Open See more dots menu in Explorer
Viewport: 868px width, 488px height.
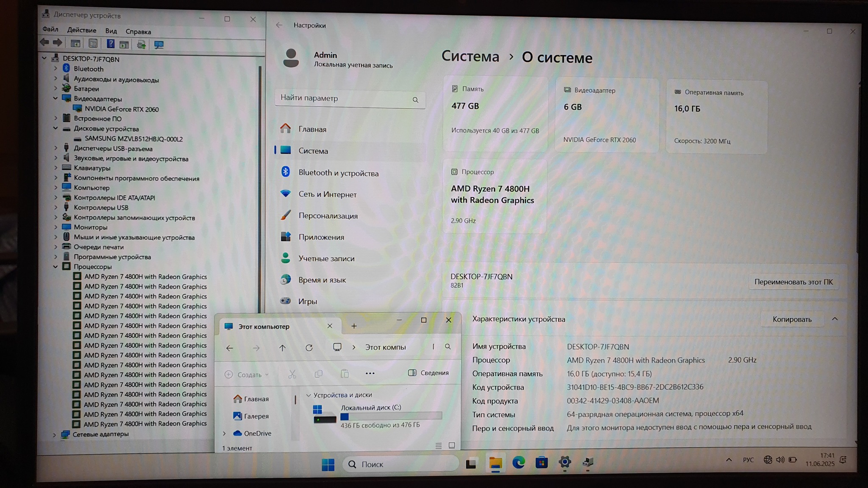370,374
